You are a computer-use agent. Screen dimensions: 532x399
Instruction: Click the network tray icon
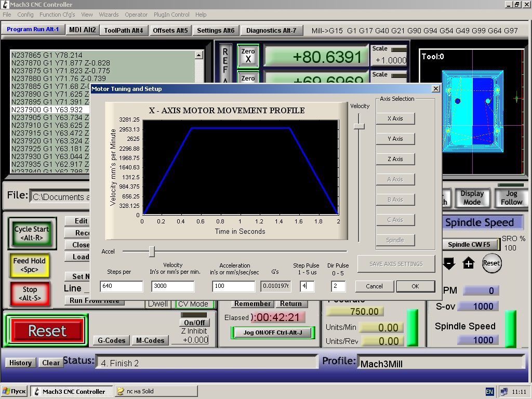(x=503, y=392)
